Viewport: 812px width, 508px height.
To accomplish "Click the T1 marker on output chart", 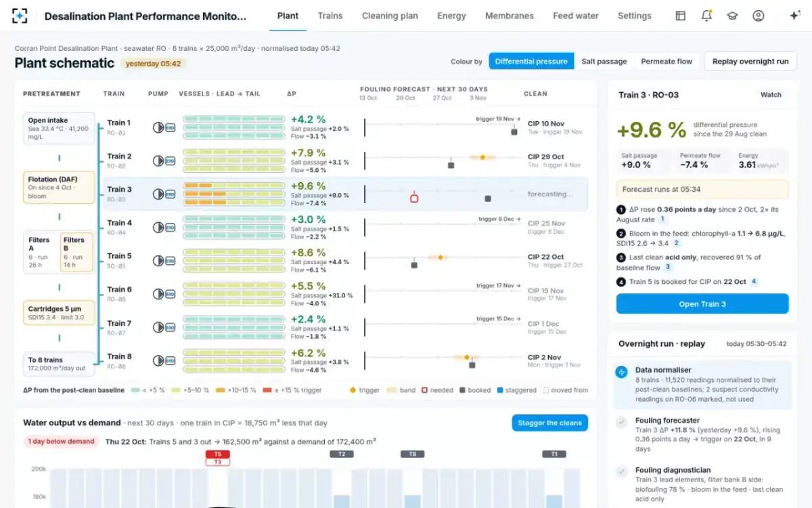I will tap(554, 454).
